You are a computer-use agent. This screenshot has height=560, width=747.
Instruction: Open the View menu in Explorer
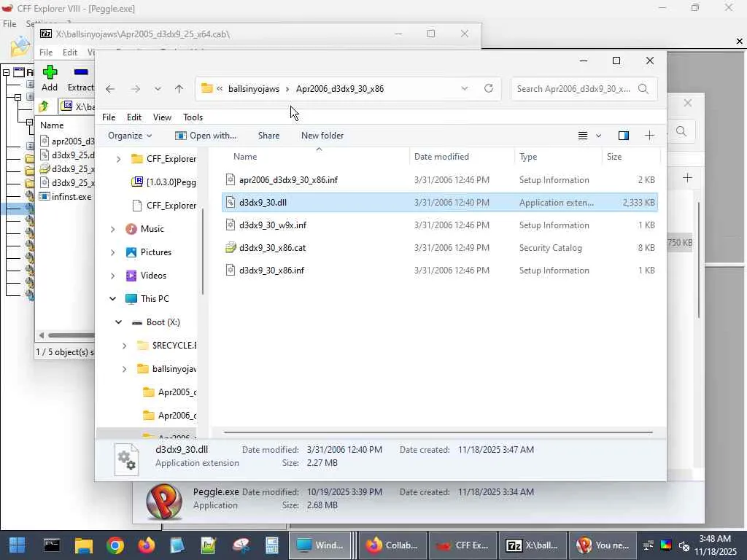coord(162,117)
